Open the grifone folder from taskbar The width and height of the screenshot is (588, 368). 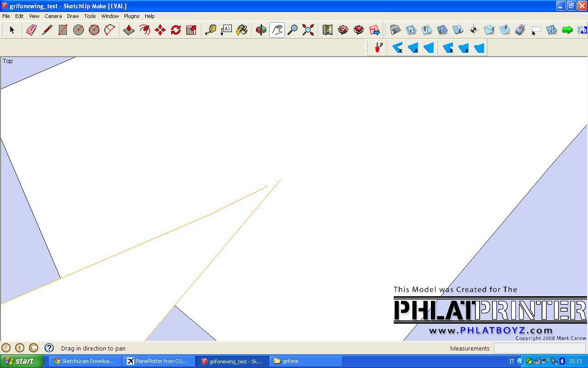pos(305,361)
